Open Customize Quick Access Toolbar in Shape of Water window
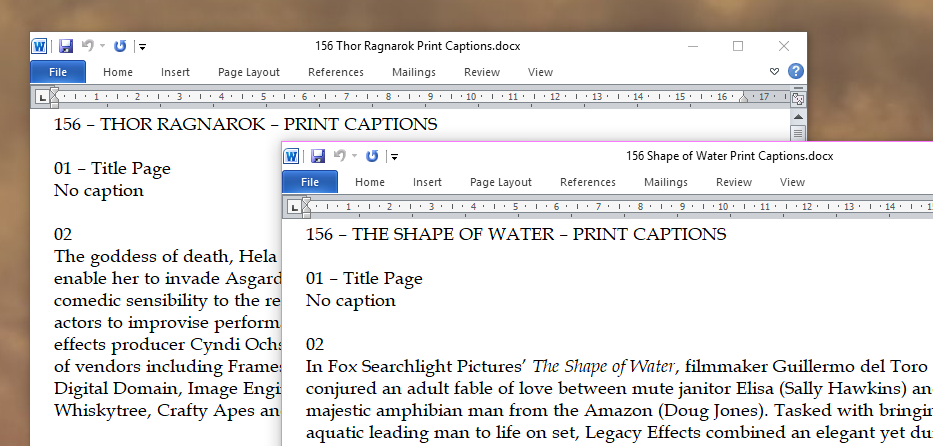933x446 pixels. 395,156
